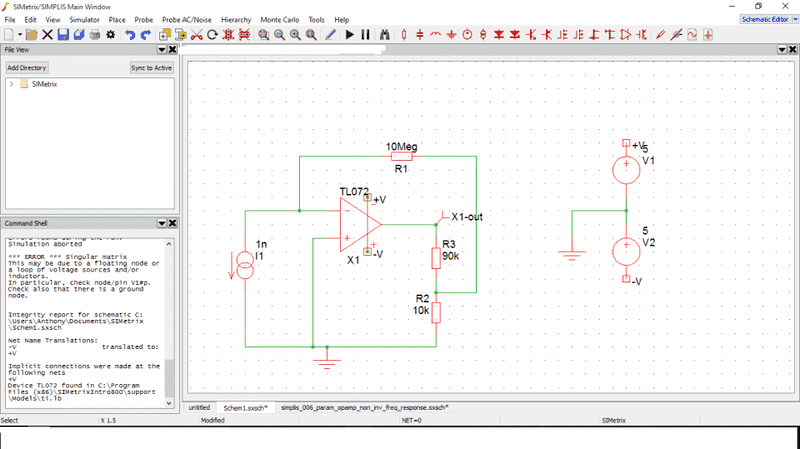Select resistor R2 10k in schematic
Image resolution: width=800 pixels, height=449 pixels.
[x=436, y=313]
